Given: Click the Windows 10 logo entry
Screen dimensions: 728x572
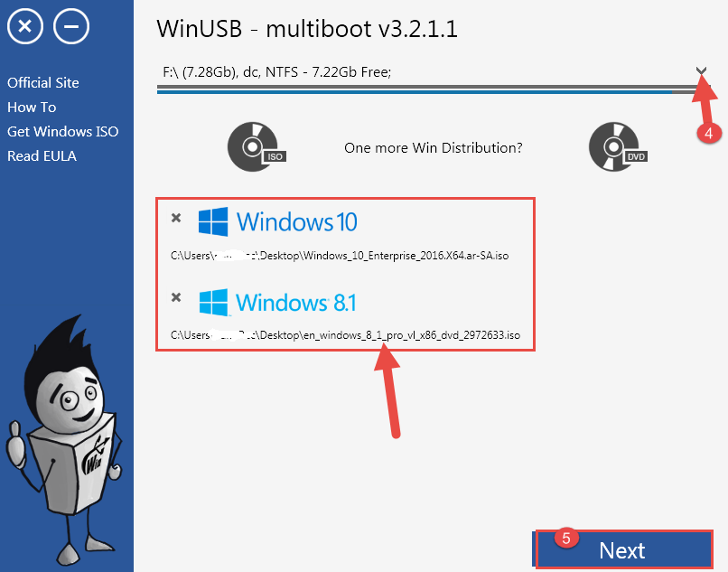Looking at the screenshot, I should click(x=277, y=221).
